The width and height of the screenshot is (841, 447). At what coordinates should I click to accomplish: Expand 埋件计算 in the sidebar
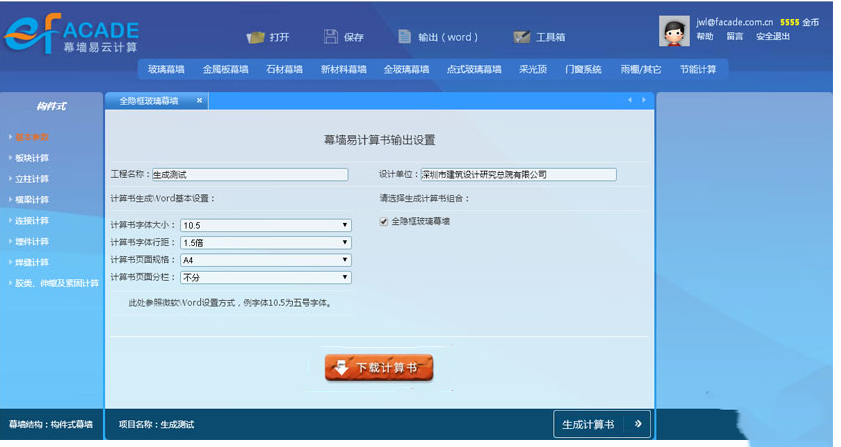tap(31, 241)
